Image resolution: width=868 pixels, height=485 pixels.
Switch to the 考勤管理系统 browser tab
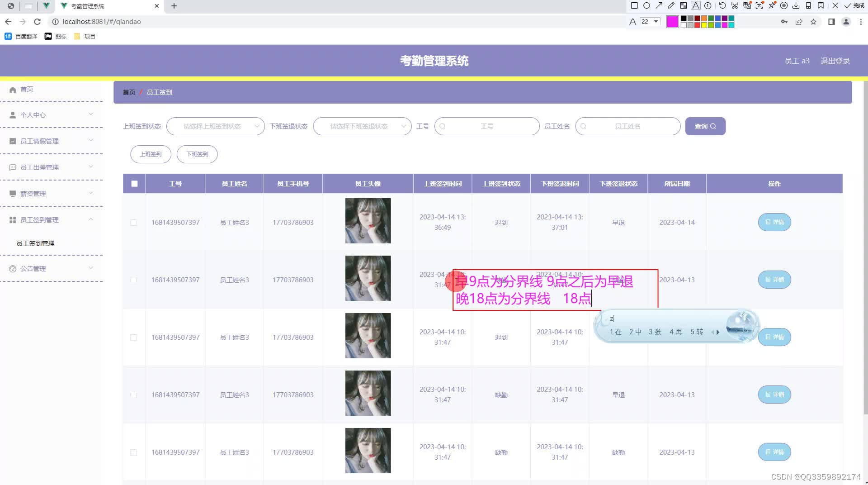[108, 6]
